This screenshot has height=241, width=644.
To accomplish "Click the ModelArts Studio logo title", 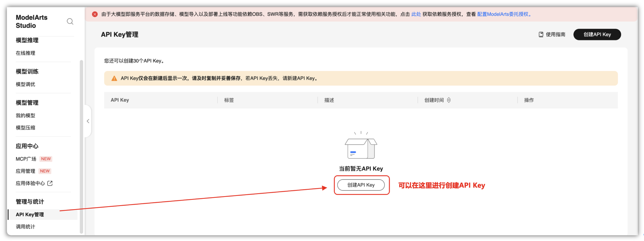I will 32,21.
